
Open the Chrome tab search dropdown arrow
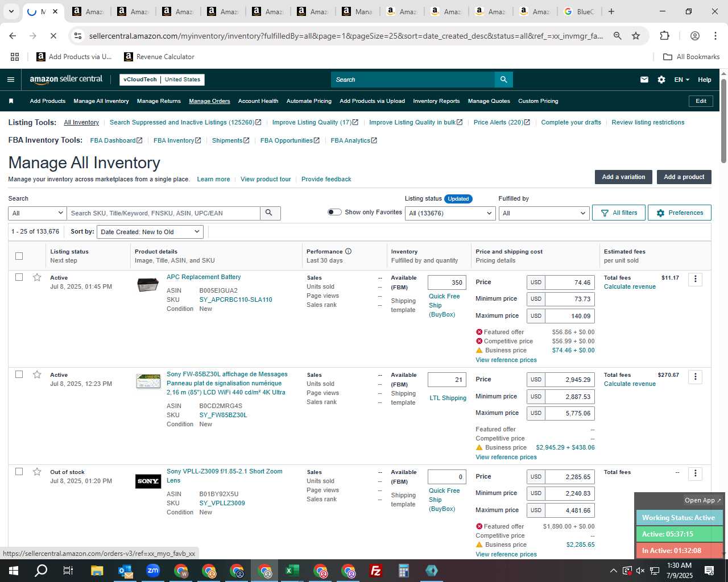pyautogui.click(x=11, y=11)
